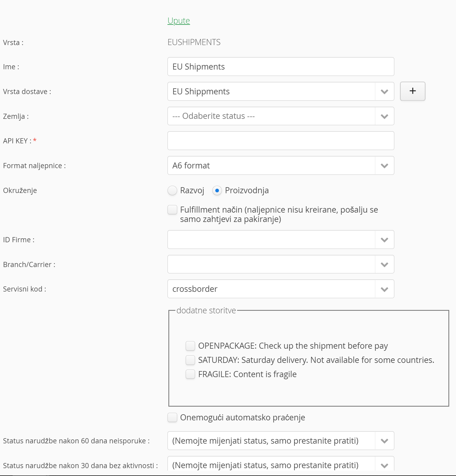Expand the Format naljepnice dropdown

click(x=281, y=165)
